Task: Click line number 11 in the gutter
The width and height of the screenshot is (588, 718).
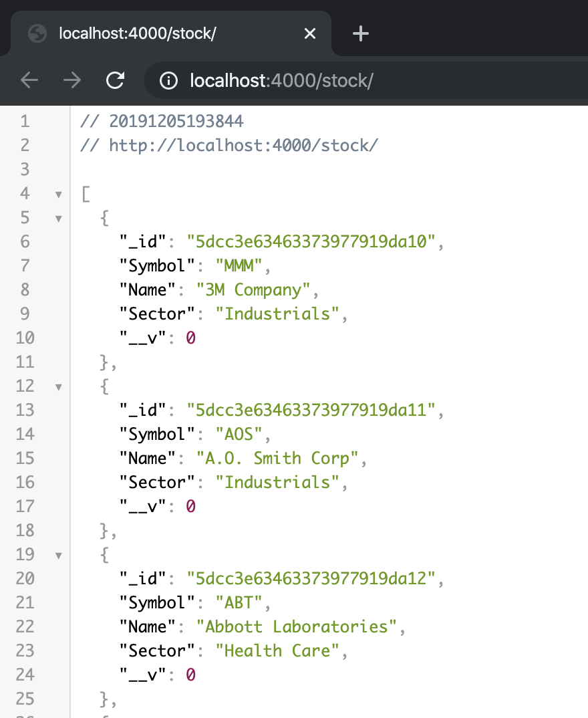Action: [25, 362]
